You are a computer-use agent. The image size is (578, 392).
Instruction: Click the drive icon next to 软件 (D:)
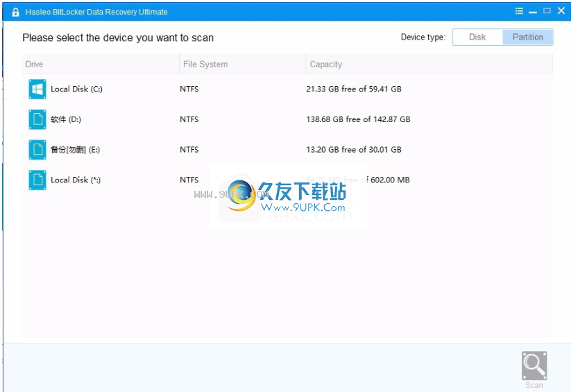(x=37, y=119)
